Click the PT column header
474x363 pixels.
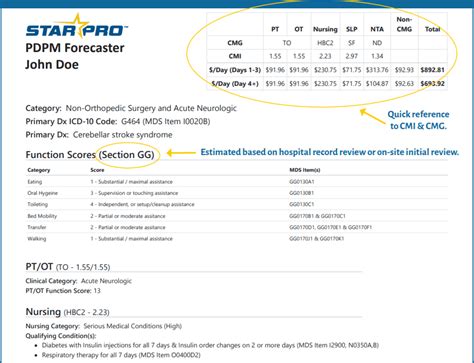pyautogui.click(x=275, y=29)
